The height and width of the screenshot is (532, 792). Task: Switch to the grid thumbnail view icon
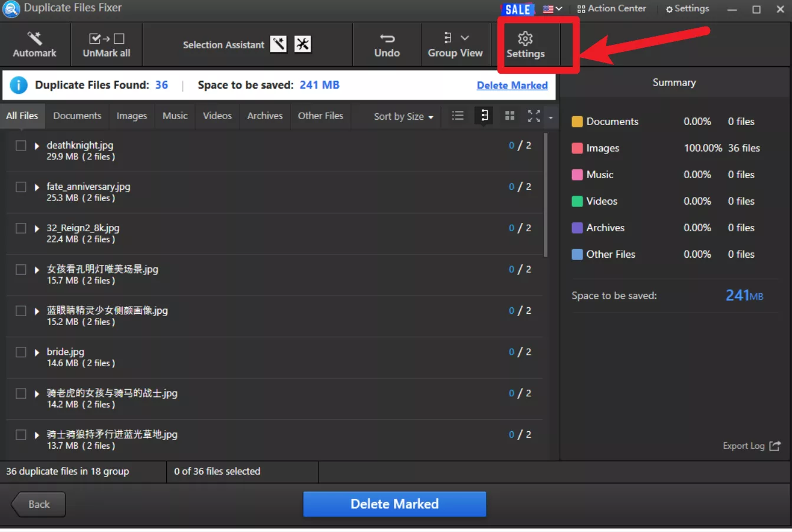tap(510, 116)
